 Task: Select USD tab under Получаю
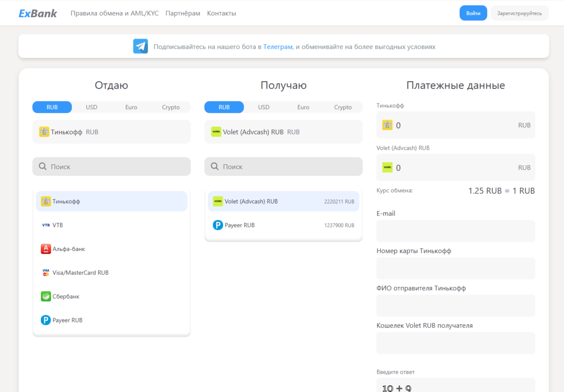pos(264,107)
